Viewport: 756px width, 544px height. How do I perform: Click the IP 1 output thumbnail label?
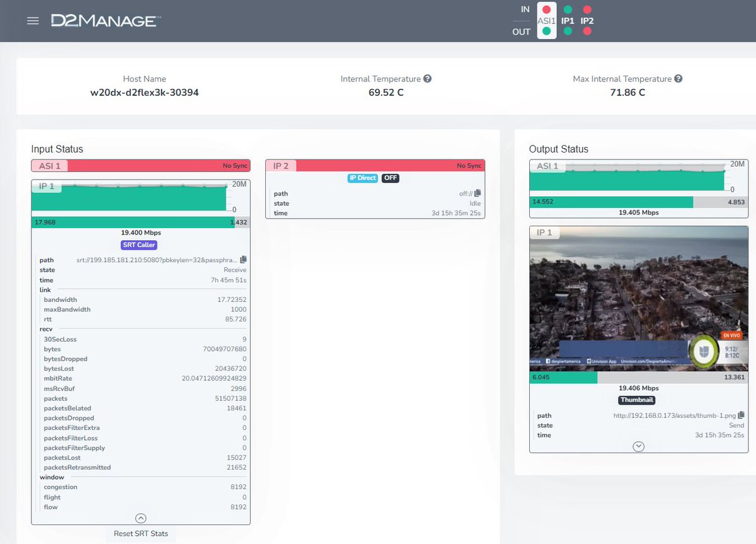544,233
